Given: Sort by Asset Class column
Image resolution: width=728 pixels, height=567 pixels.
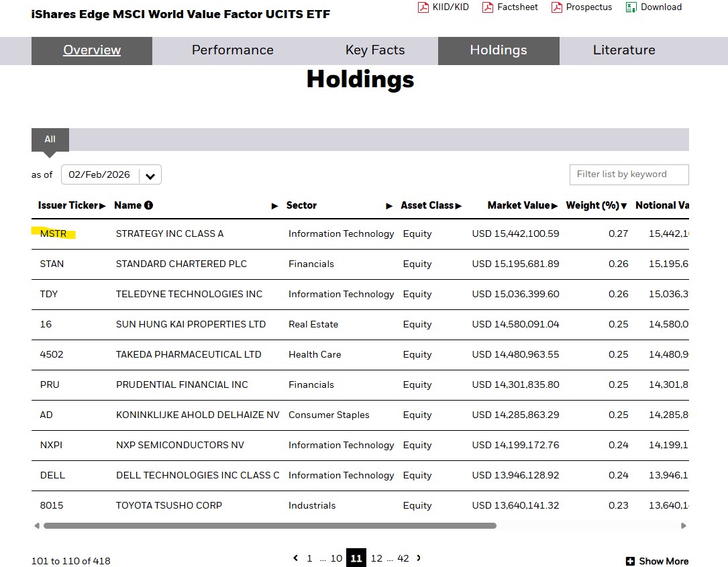Looking at the screenshot, I should point(431,205).
